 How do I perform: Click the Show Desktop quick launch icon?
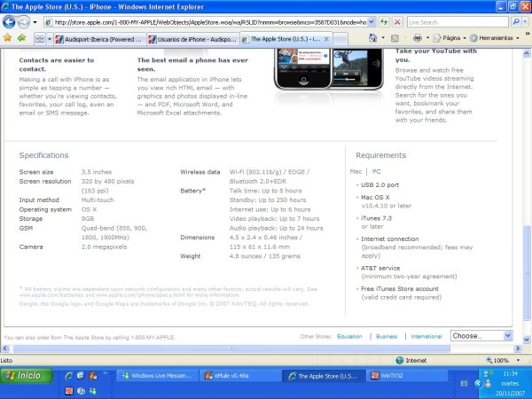point(81,375)
